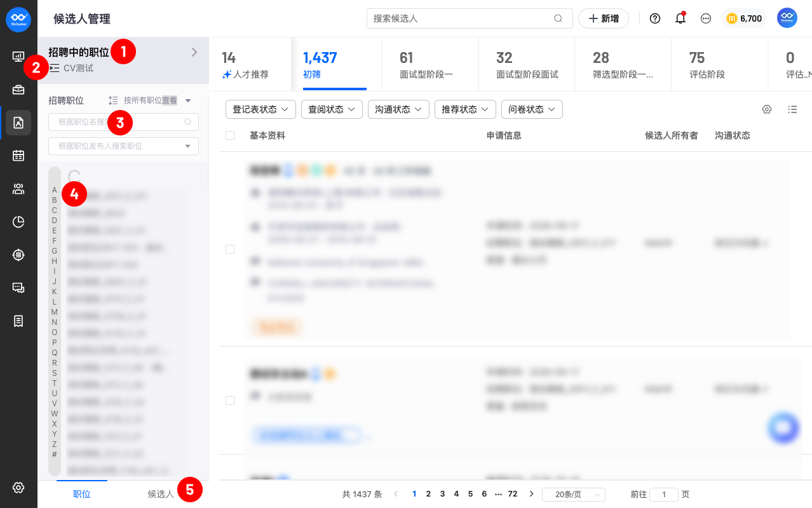Open the briefcase icon in sidebar
Image resolution: width=812 pixels, height=508 pixels.
pos(18,90)
